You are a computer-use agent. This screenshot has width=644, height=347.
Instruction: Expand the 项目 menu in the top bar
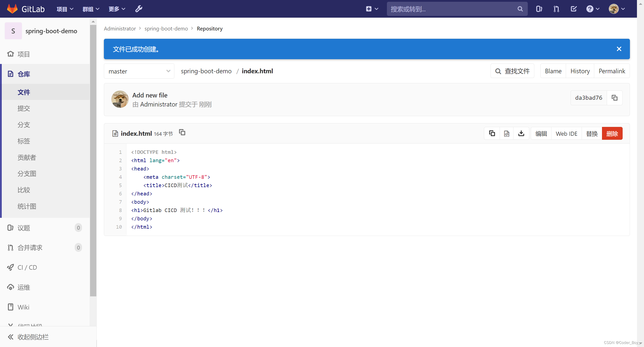(x=65, y=9)
